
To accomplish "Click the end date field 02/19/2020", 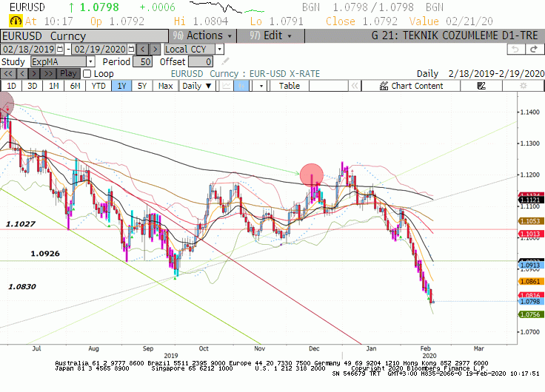I will pos(100,49).
